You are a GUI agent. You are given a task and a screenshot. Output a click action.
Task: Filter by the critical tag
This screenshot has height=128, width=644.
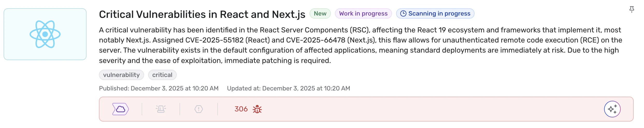pos(162,75)
